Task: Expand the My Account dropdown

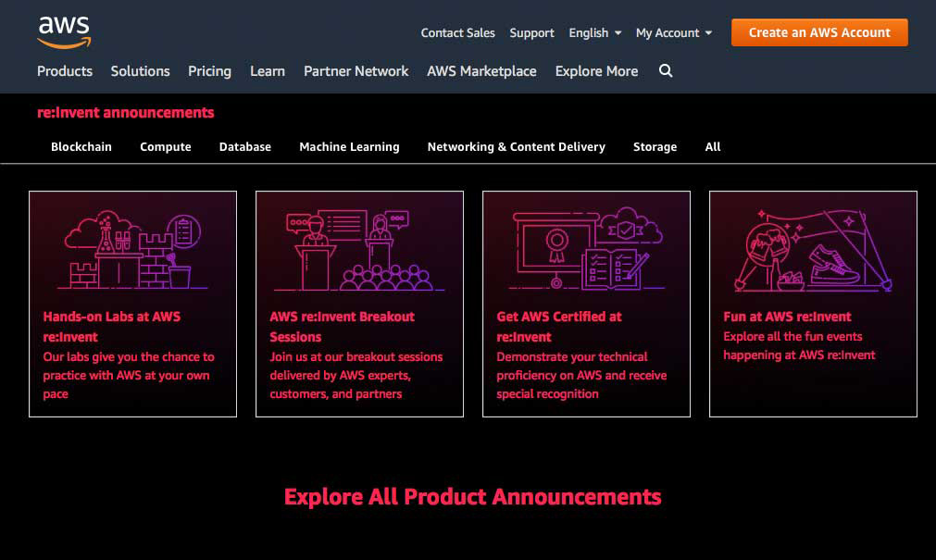Action: tap(674, 32)
